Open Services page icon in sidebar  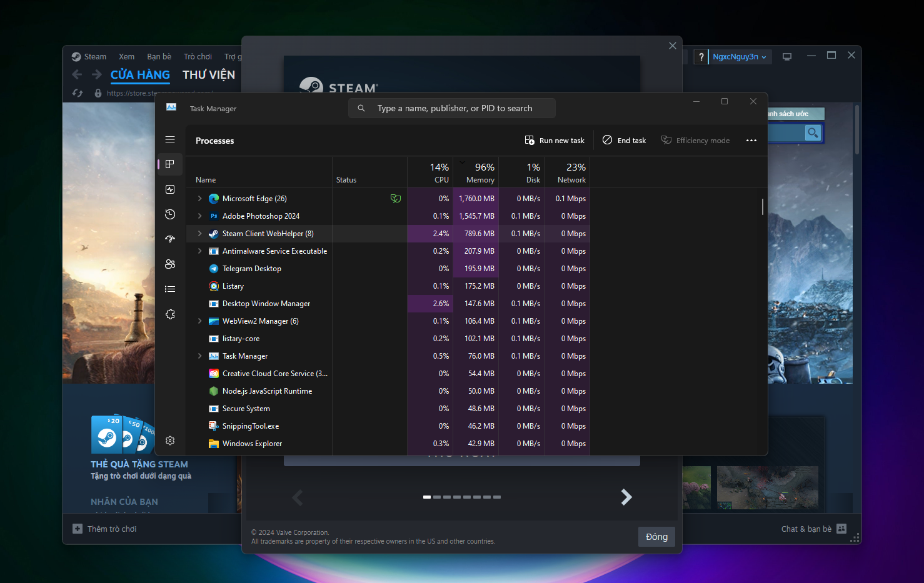[170, 314]
